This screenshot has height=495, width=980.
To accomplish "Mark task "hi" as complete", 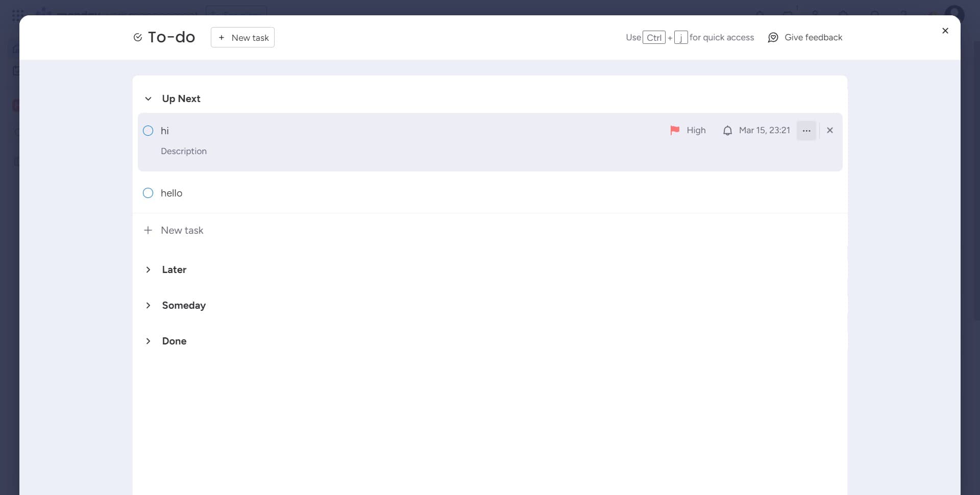I will tap(148, 131).
